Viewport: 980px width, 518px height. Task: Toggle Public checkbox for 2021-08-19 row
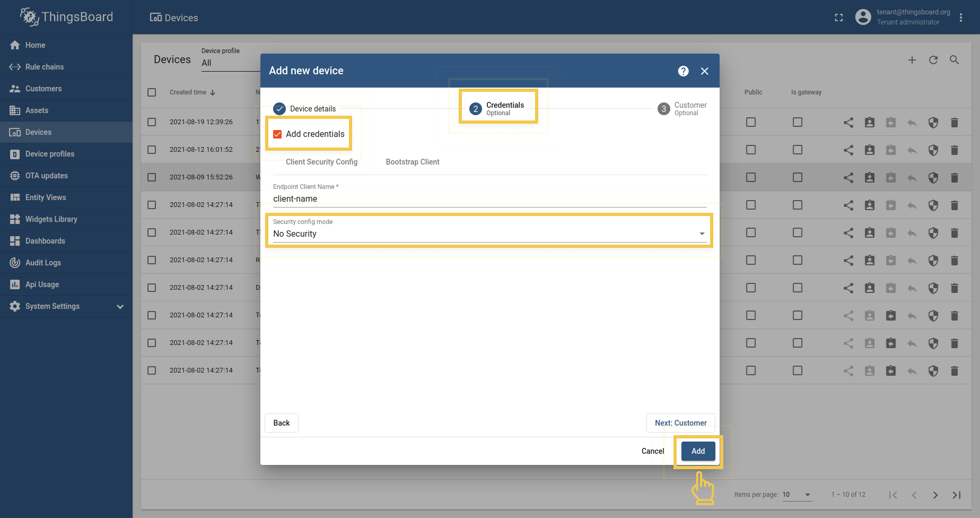pyautogui.click(x=750, y=122)
